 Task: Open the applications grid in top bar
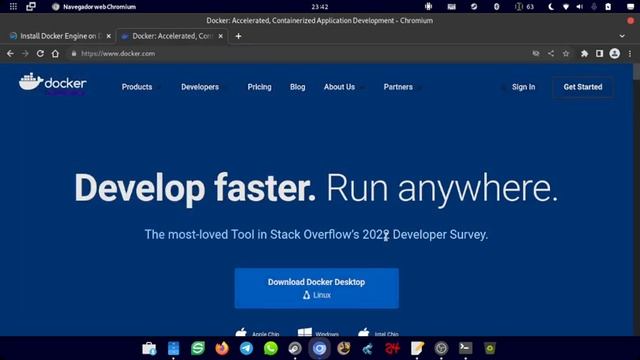click(x=13, y=7)
